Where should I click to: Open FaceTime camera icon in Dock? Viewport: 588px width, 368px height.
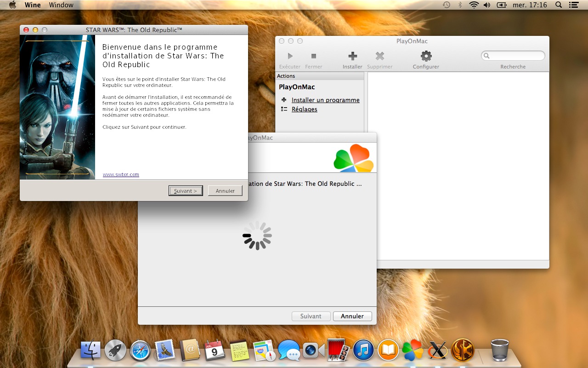point(314,351)
